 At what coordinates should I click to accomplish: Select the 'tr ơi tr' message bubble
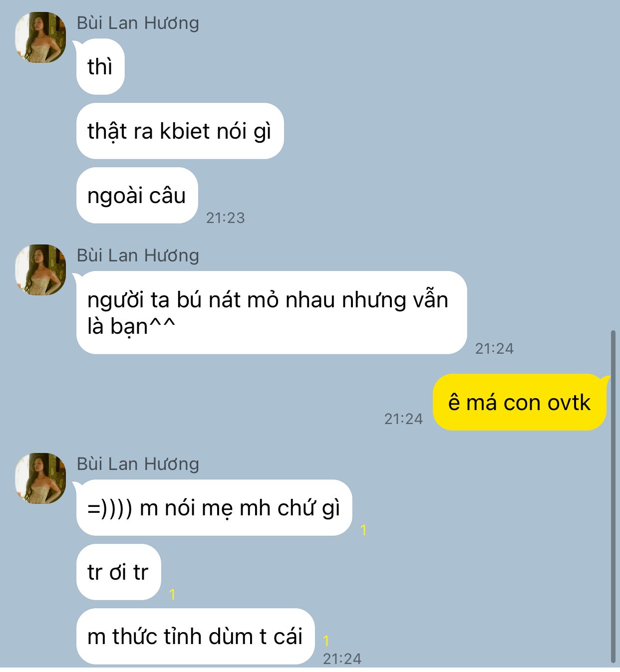pos(118,572)
